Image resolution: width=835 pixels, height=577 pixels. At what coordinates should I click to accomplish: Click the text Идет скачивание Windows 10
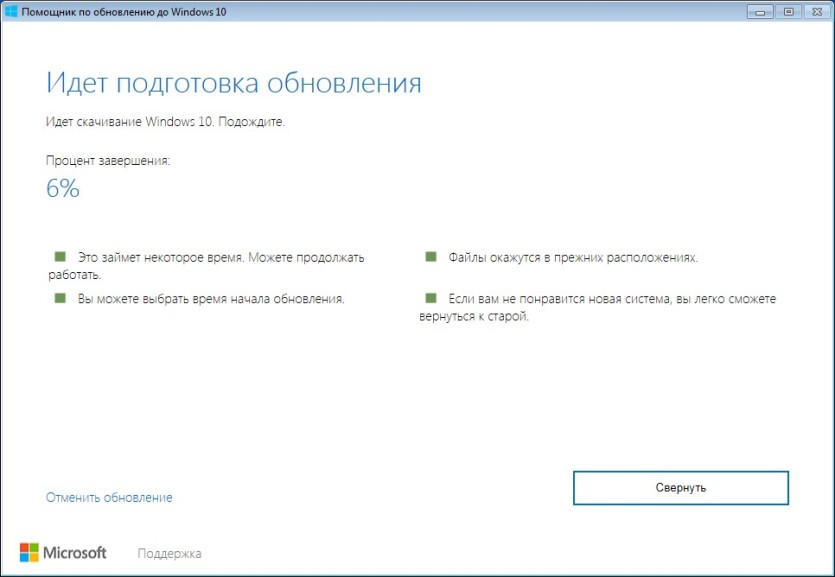coord(130,122)
